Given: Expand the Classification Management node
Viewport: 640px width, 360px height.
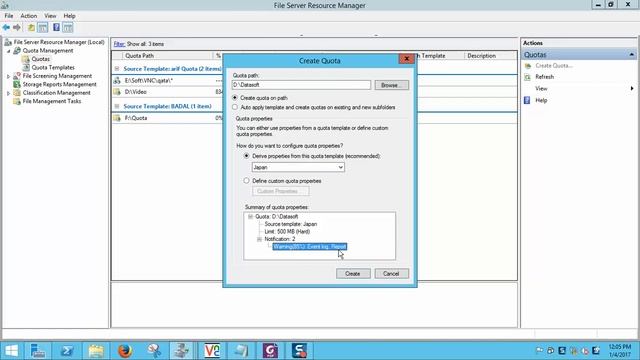Looking at the screenshot, I should [x=8, y=93].
